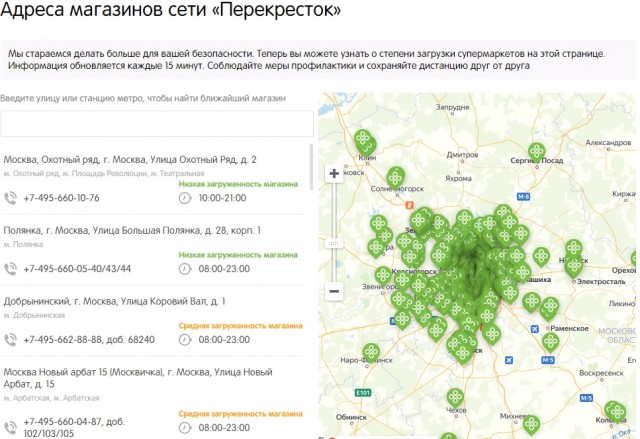Select store marker at Солнечногорск
Screen dimensions: 640x439
pyautogui.click(x=396, y=178)
